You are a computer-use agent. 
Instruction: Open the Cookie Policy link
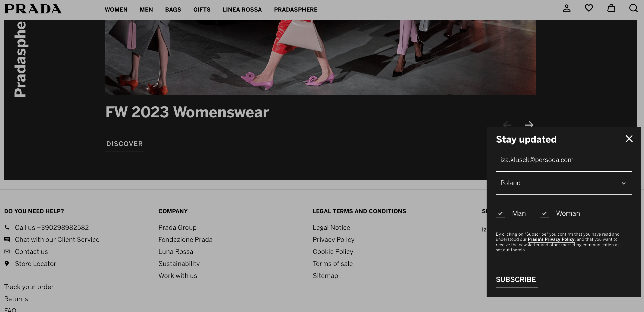click(333, 251)
